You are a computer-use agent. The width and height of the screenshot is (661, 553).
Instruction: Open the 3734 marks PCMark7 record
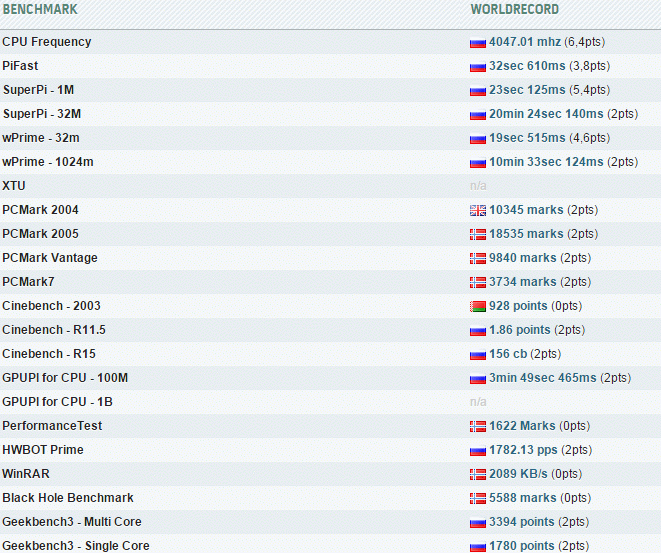[x=523, y=282]
